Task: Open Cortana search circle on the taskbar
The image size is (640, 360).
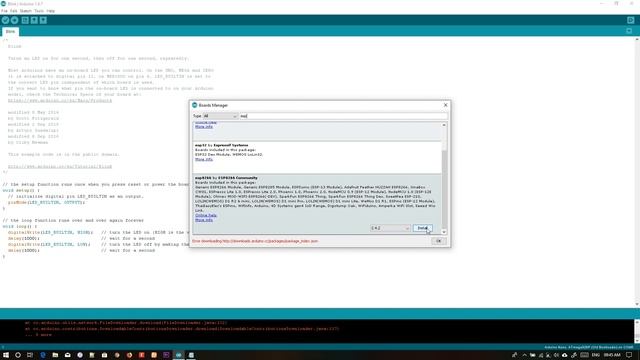Action: click(18, 355)
